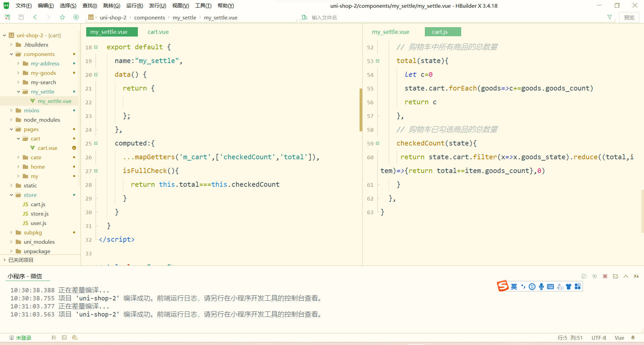Open the 运行(R) menu
The width and height of the screenshot is (644, 345).
(x=135, y=6)
